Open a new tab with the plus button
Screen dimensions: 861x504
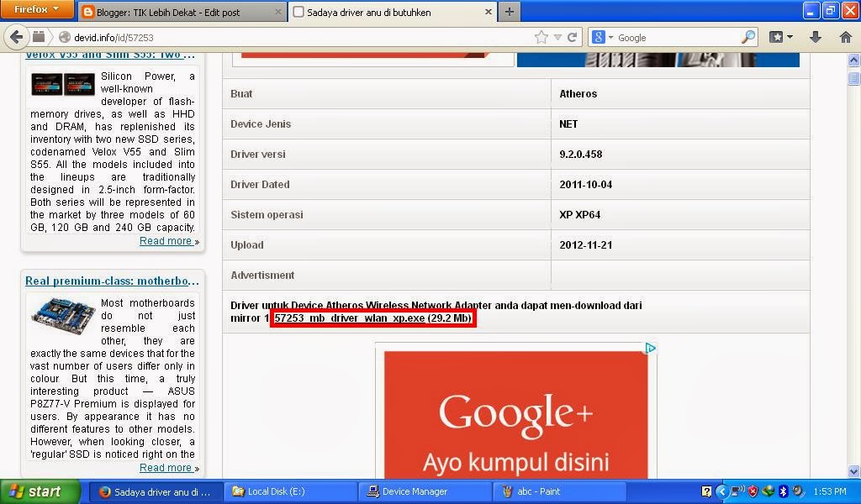click(510, 12)
